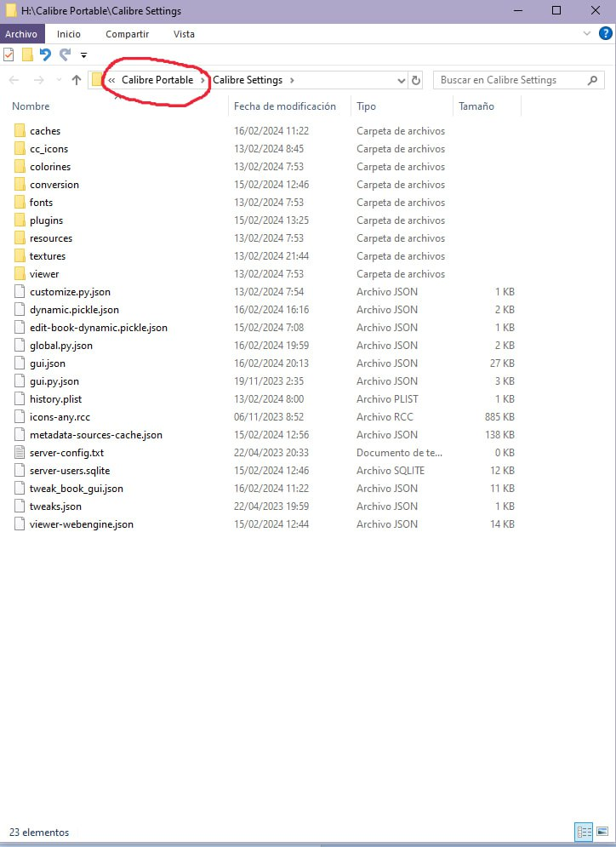Open the Properties quick access icon
The height and width of the screenshot is (847, 616).
pos(9,54)
